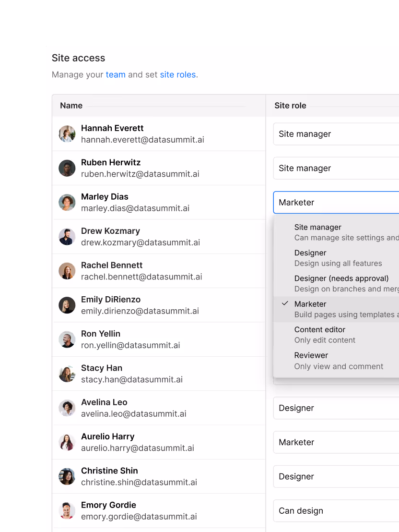Image resolution: width=399 pixels, height=532 pixels.
Task: Select the checked Marketer role option
Action: [336, 309]
